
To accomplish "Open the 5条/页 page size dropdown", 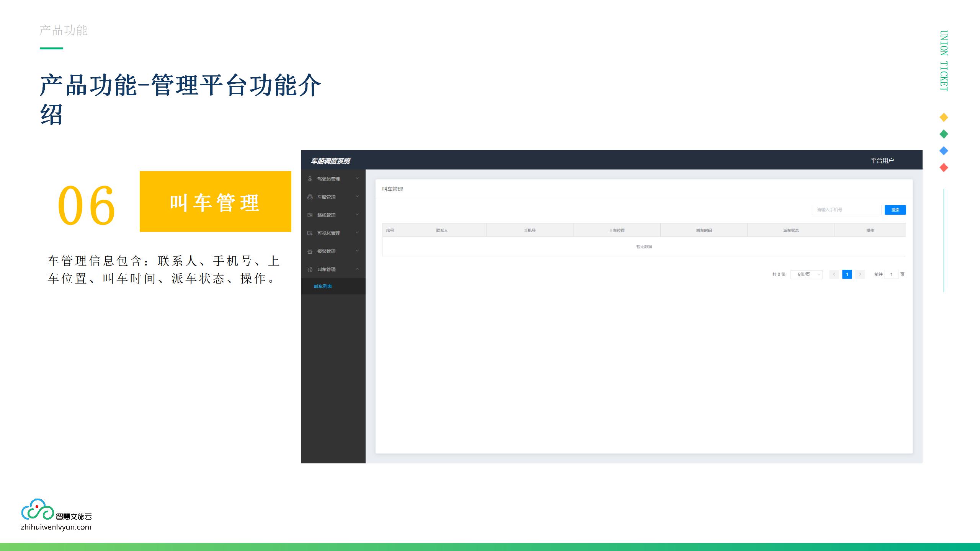I will tap(807, 274).
